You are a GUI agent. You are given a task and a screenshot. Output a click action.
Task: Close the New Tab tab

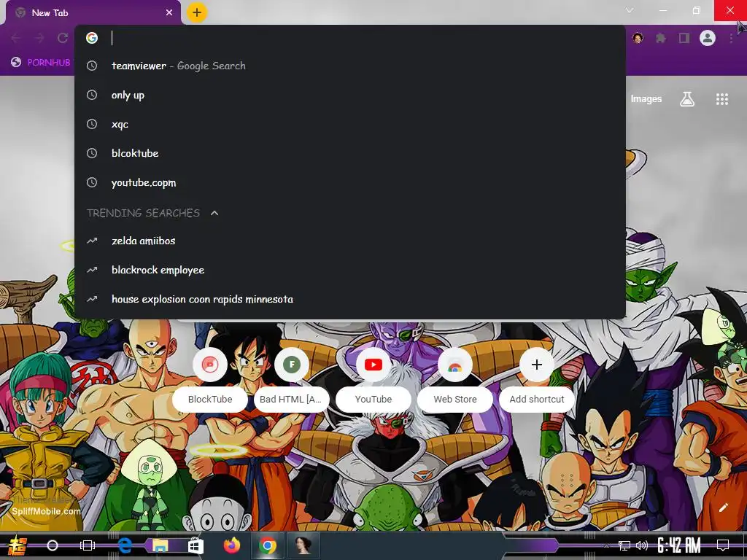click(x=169, y=13)
